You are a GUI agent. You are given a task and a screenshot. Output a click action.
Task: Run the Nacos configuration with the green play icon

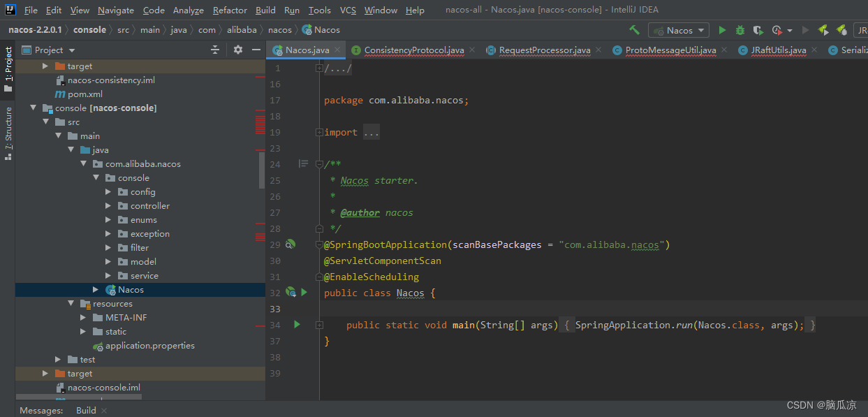point(722,30)
